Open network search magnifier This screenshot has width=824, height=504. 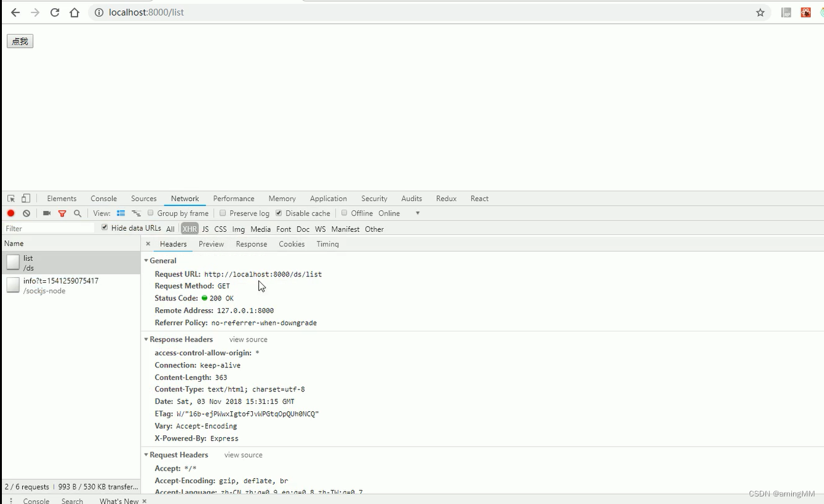(x=78, y=214)
